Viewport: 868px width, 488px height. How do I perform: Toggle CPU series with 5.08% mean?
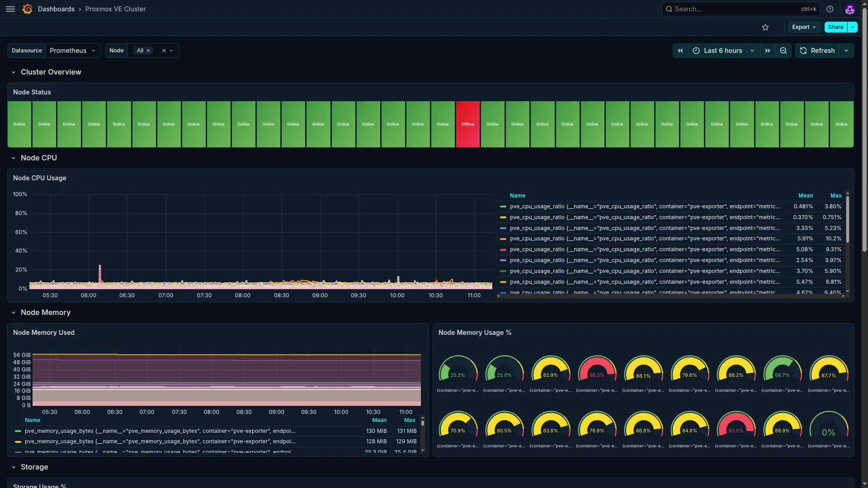645,249
